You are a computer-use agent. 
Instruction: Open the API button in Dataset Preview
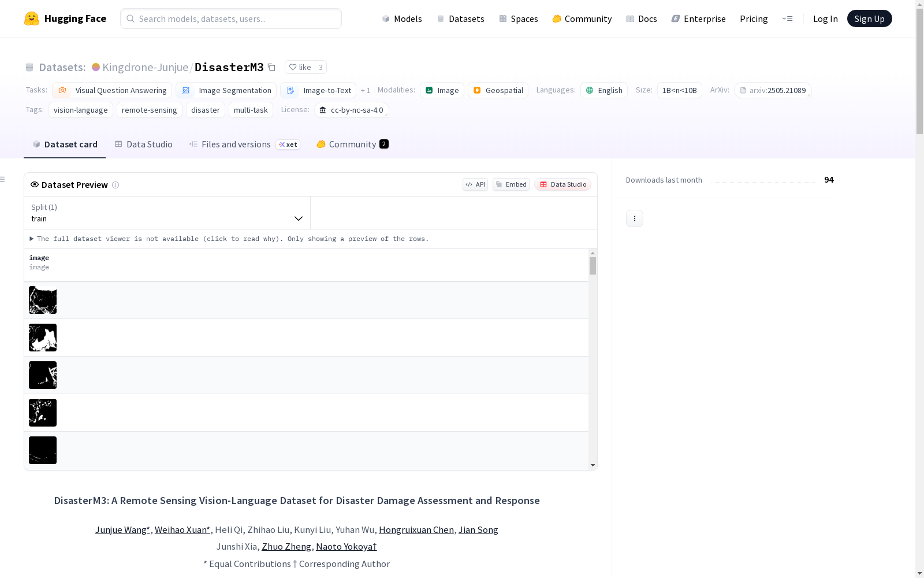[475, 184]
